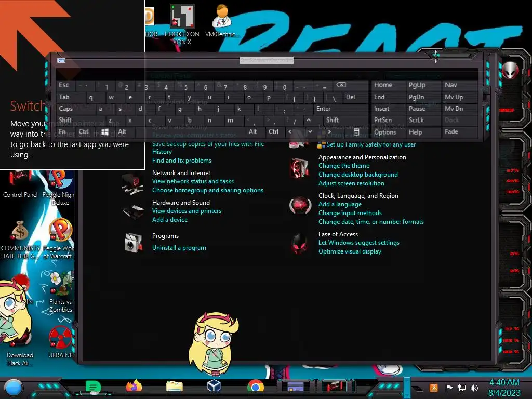Image resolution: width=532 pixels, height=399 pixels.
Task: Open Choose homegroup and sharing options
Action: (208, 190)
